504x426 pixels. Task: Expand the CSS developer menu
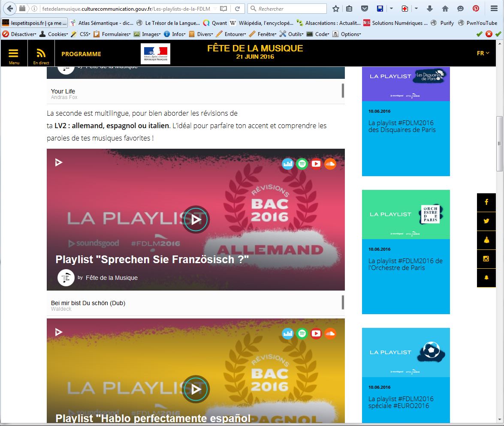point(81,34)
